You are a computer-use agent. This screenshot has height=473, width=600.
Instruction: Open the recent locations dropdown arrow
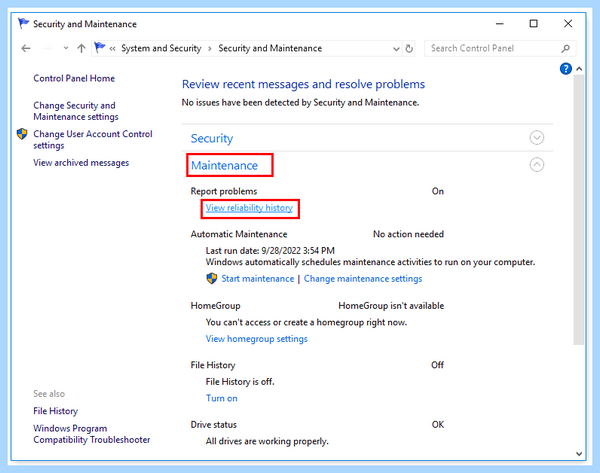66,48
